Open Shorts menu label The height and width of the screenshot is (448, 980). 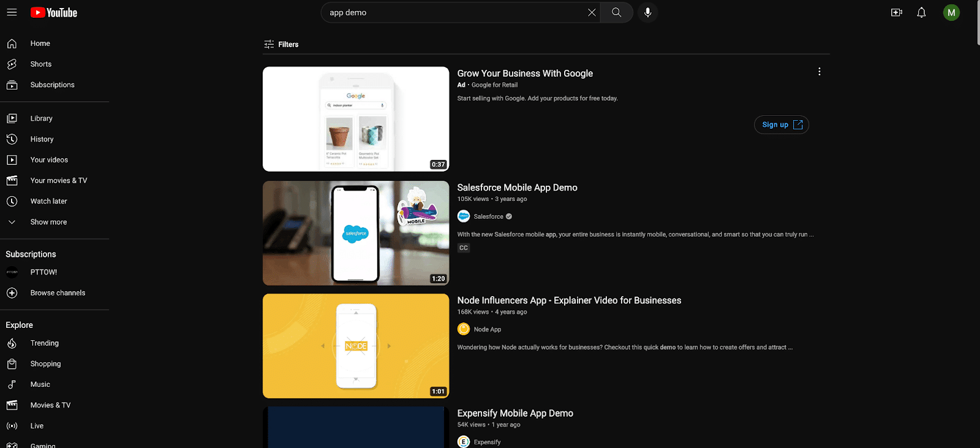pos(41,64)
